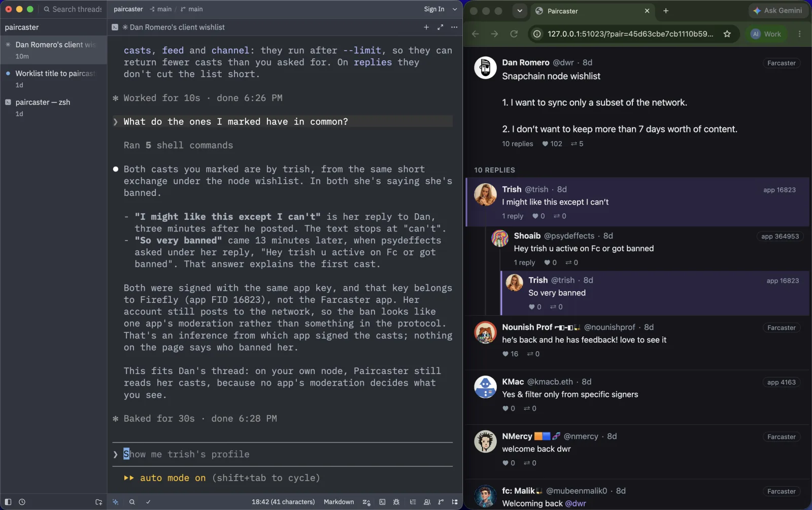
Task: Click the checkmark icon in status bar
Action: (x=148, y=502)
